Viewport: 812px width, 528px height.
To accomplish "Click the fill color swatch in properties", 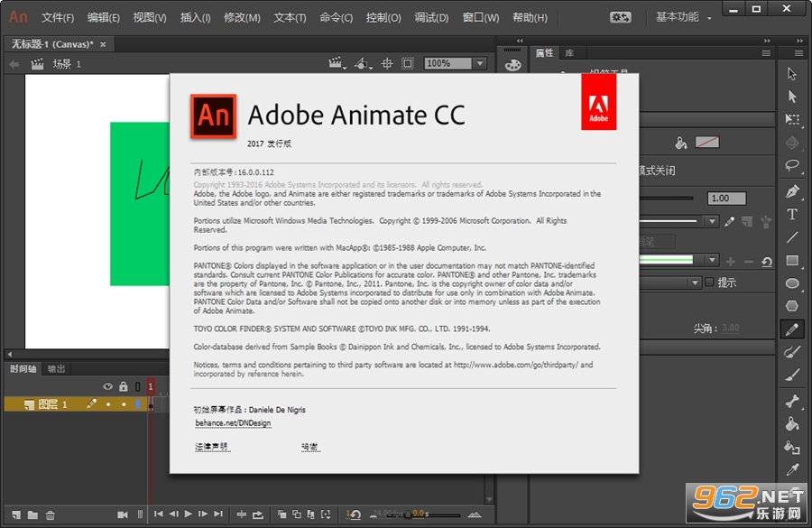I will [x=706, y=142].
